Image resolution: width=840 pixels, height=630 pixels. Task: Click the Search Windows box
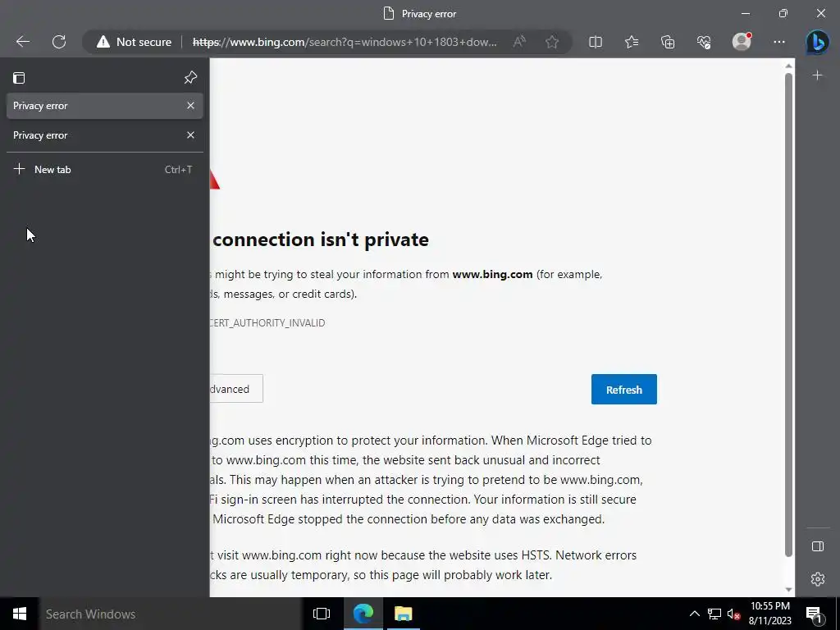click(171, 614)
